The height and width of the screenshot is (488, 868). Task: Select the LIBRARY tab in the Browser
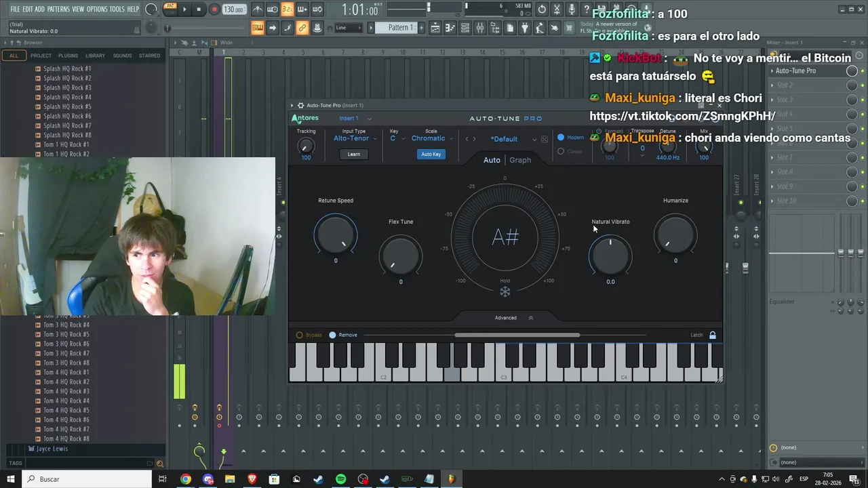95,56
